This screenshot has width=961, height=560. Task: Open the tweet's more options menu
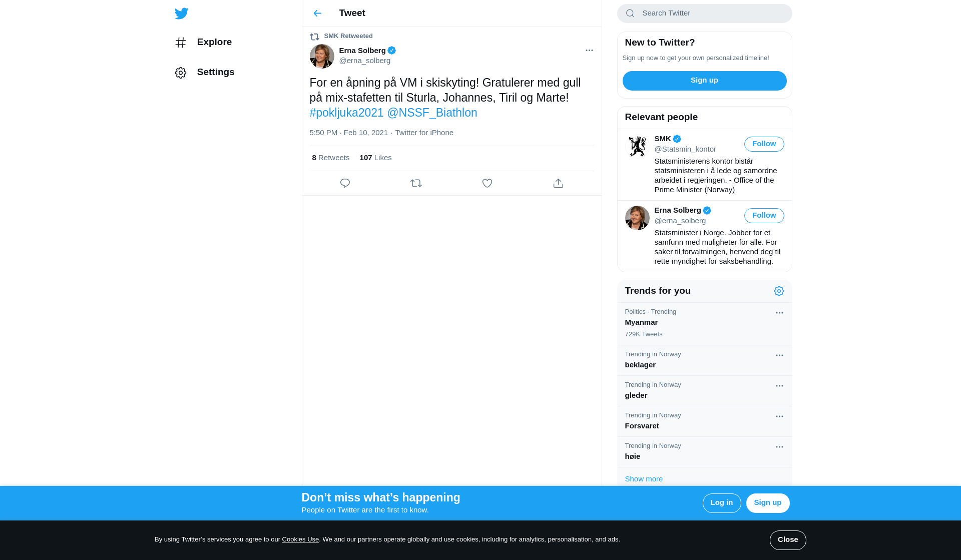coord(589,51)
